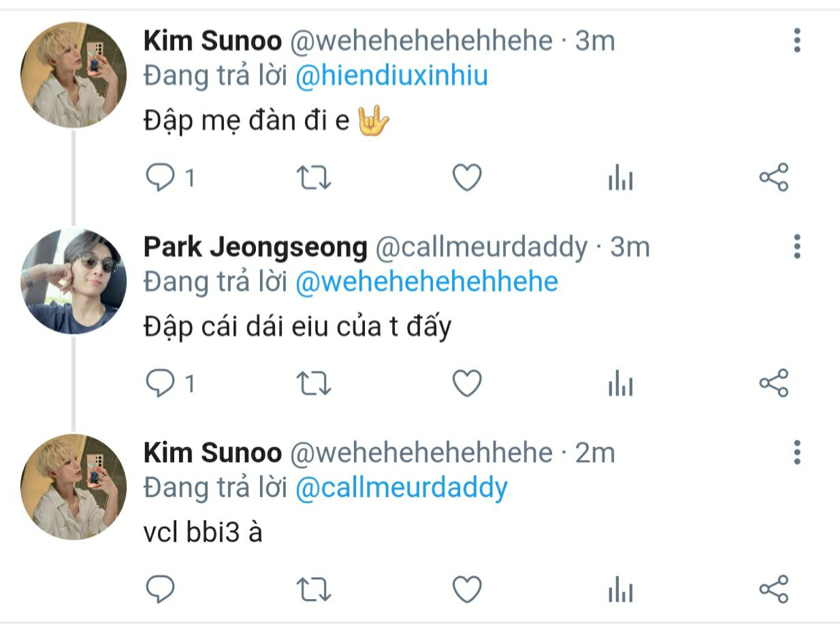This screenshot has height=629, width=840.
Task: Like the tweet 'Đập mẹ đàn đi e'
Action: click(468, 178)
